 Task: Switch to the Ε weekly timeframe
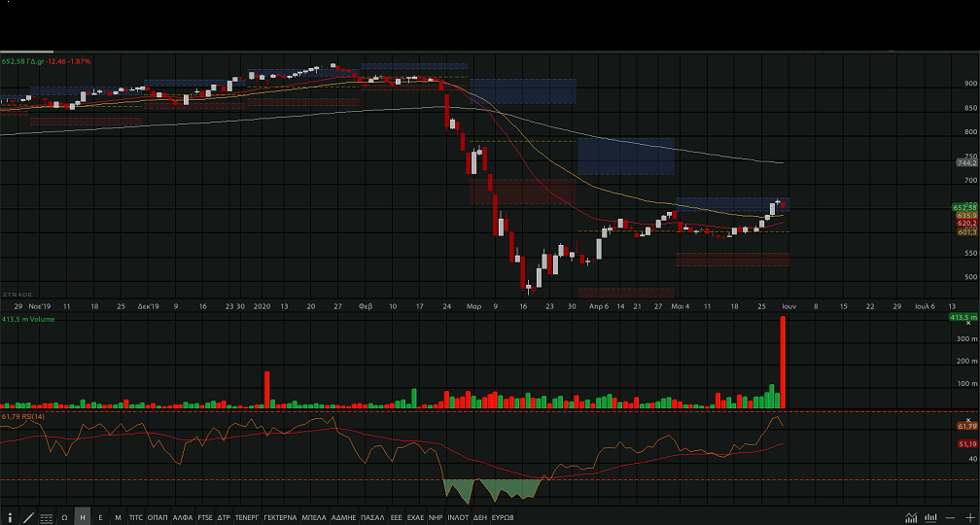(101, 517)
